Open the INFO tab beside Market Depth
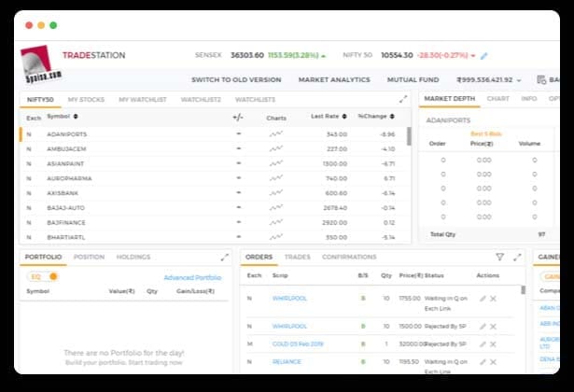The height and width of the screenshot is (392, 574). tap(529, 98)
